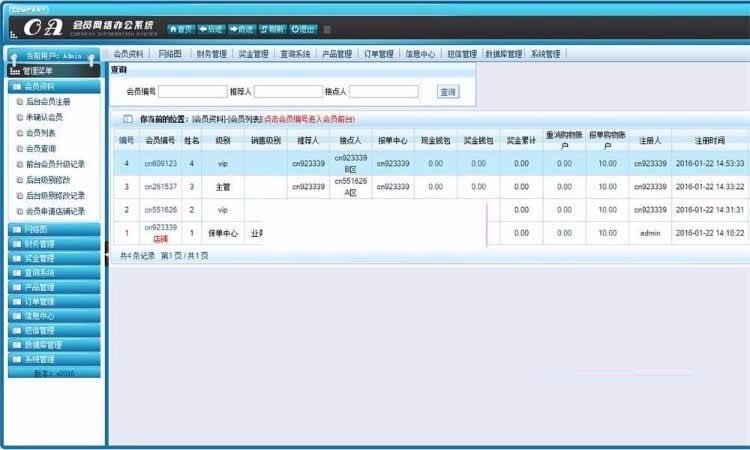Expand the 系统管理 sidebar section
The image size is (750, 450).
click(54, 359)
